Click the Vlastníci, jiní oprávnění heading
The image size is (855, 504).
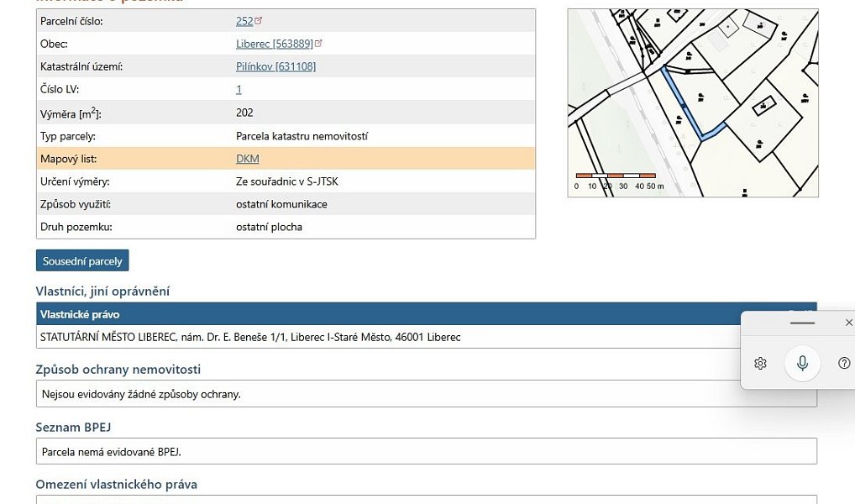click(x=102, y=291)
